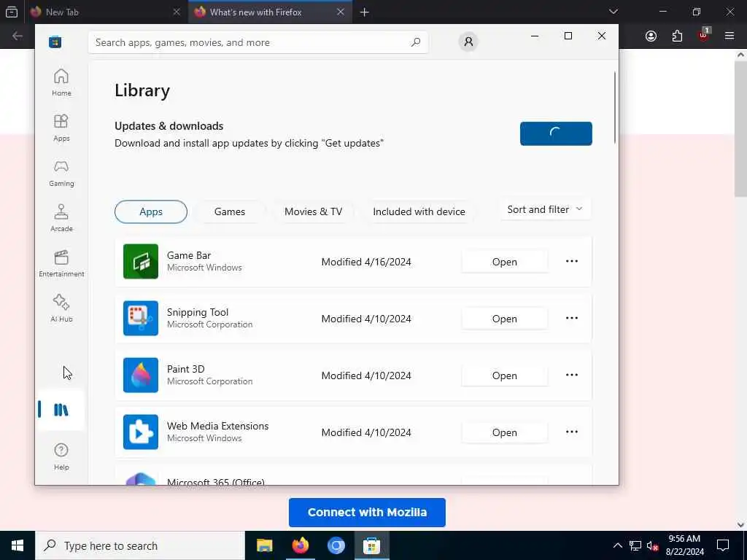Open more options for Snipping Tool
The image size is (747, 560).
click(x=572, y=318)
